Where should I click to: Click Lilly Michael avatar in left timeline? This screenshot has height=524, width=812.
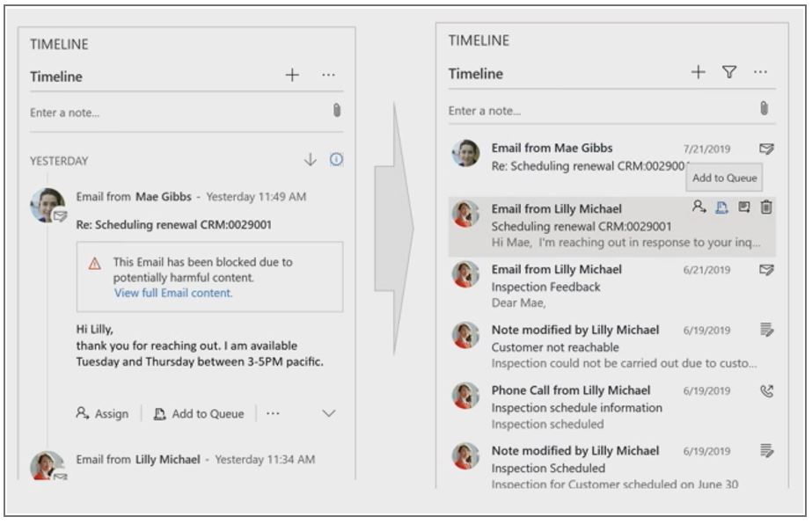[48, 465]
